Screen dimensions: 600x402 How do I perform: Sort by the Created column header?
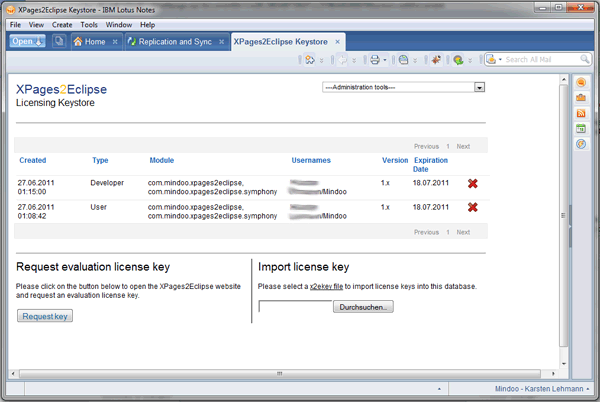tap(32, 160)
